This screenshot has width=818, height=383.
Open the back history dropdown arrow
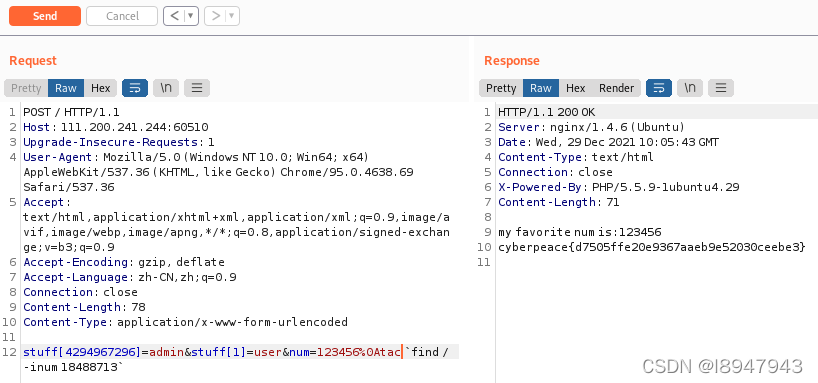pyautogui.click(x=191, y=16)
